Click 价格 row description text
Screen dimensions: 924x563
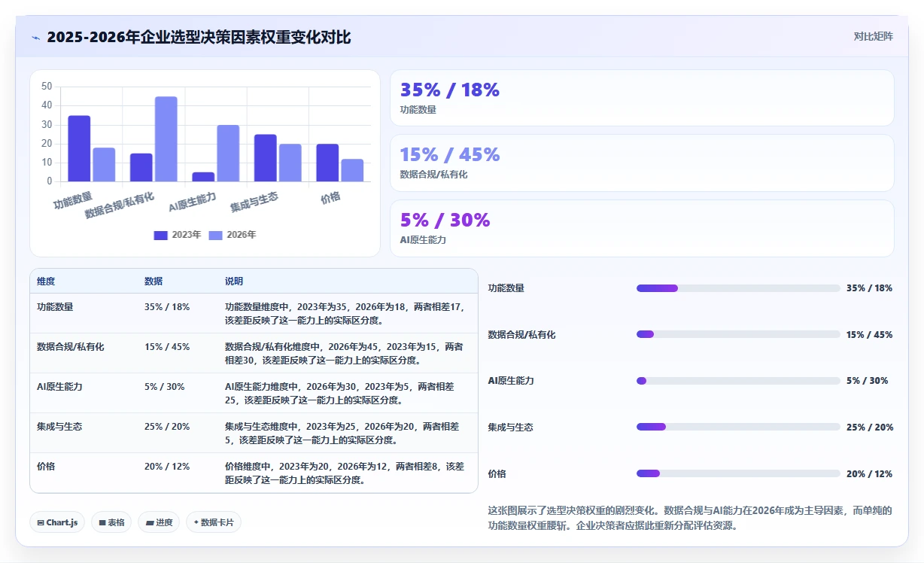345,473
